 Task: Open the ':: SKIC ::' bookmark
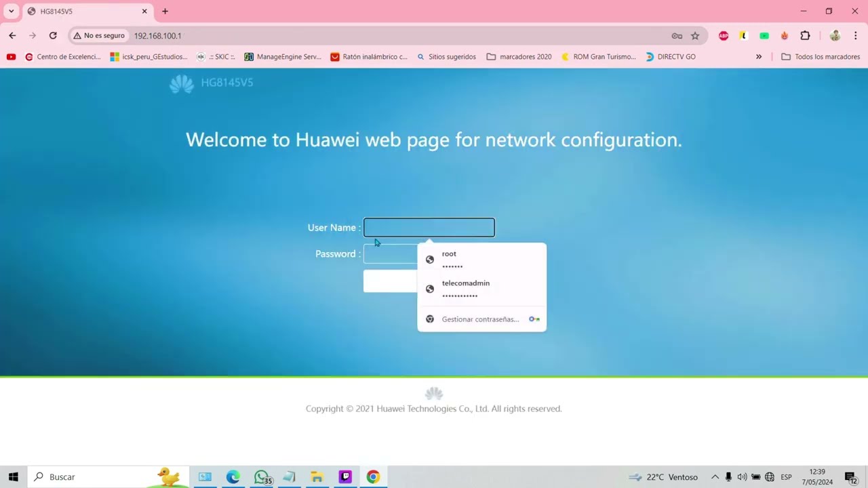point(216,57)
